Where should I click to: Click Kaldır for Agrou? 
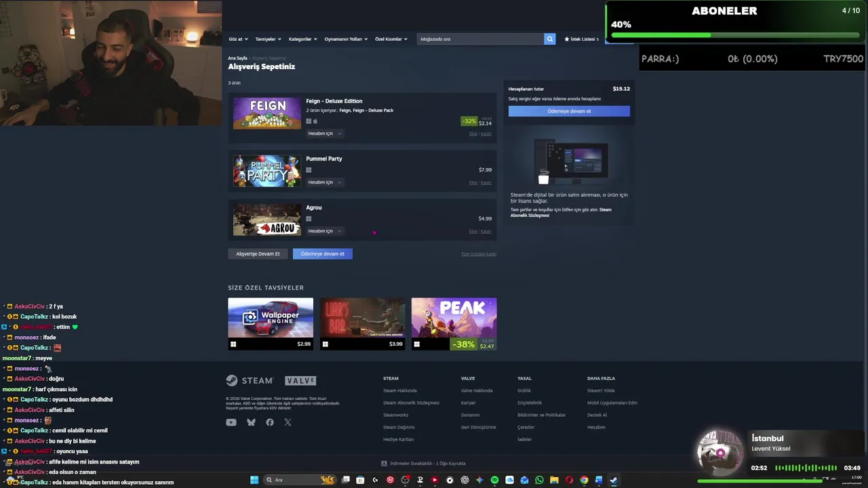coord(486,232)
